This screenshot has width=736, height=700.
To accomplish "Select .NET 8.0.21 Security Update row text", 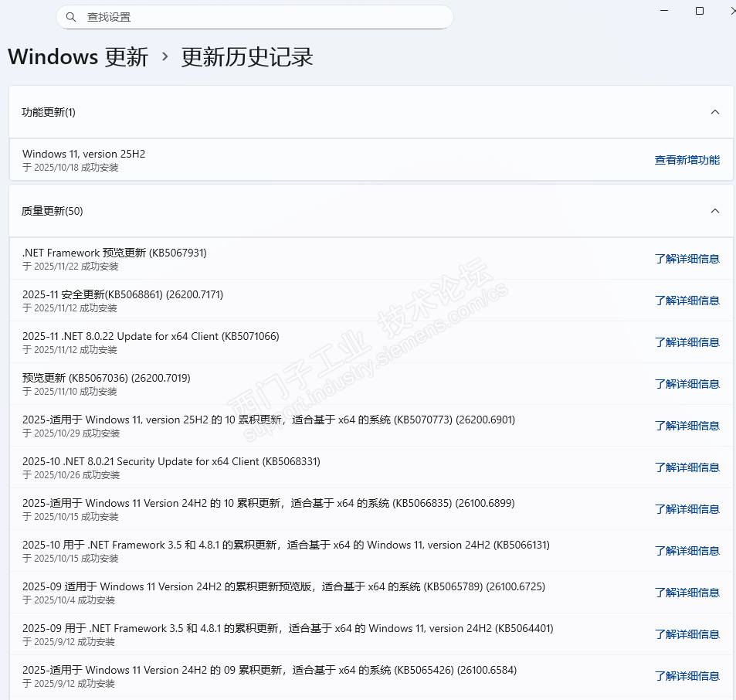I will pyautogui.click(x=171, y=461).
